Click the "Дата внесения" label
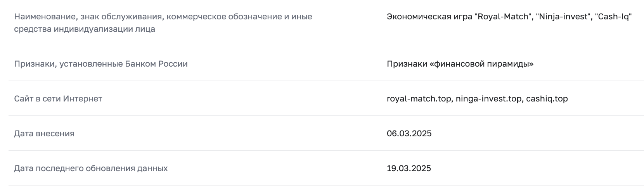 point(44,133)
